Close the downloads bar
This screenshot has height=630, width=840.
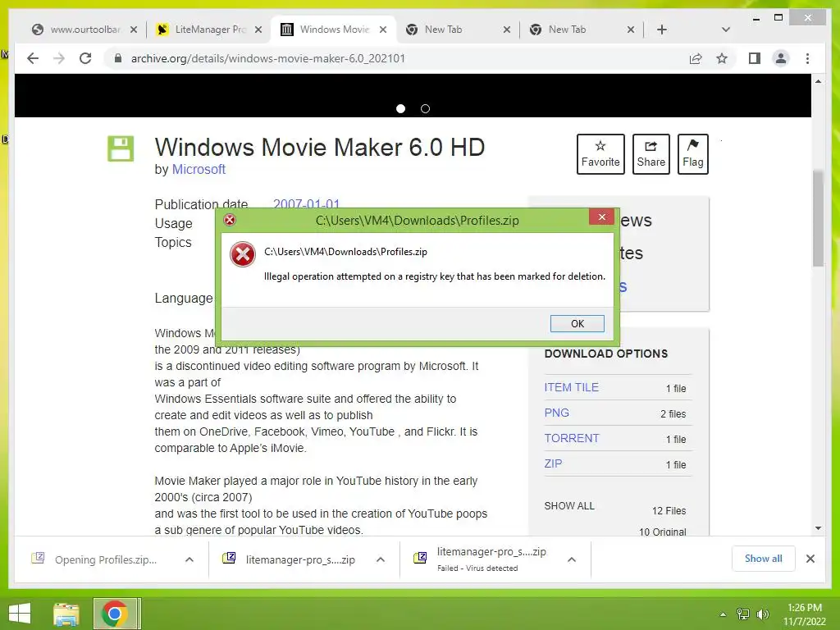(810, 559)
